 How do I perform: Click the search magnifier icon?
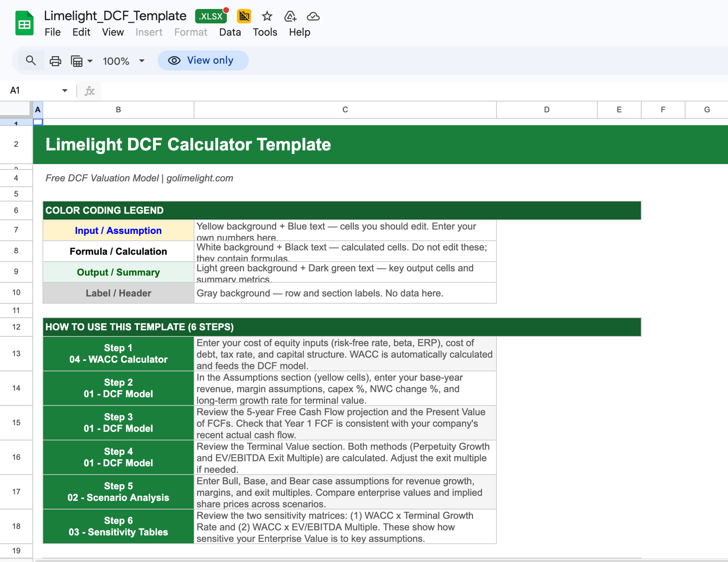point(31,60)
